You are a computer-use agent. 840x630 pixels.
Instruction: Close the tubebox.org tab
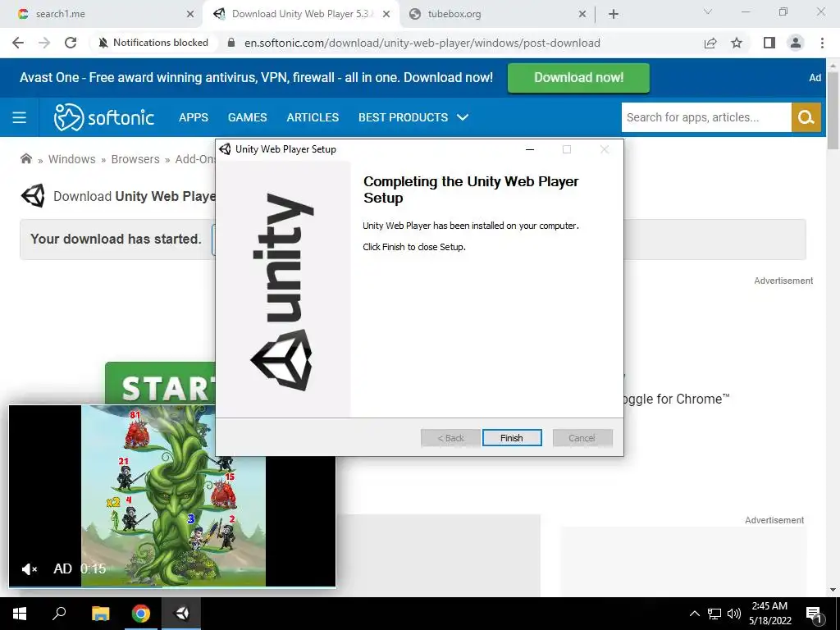tap(582, 14)
